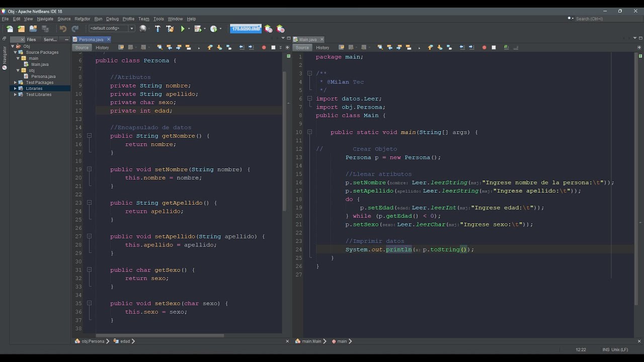Run the project with green play icon
Image resolution: width=644 pixels, height=362 pixels.
point(183,29)
